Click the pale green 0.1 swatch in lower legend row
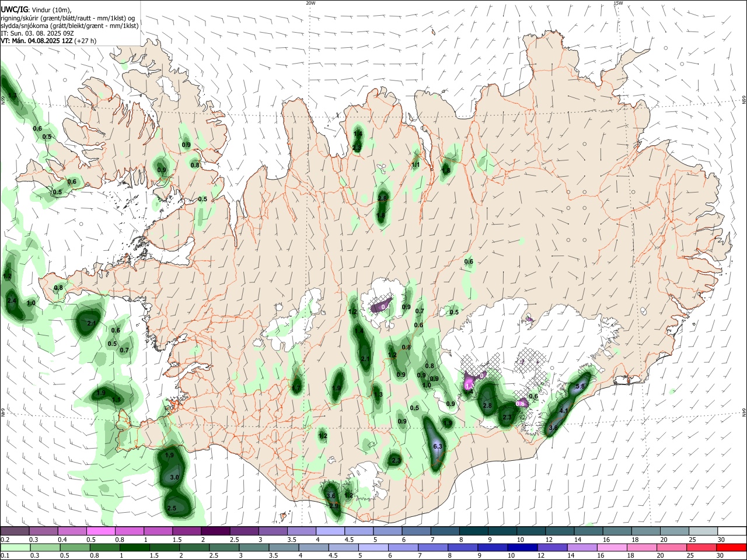This screenshot has width=747, height=560. click(x=16, y=547)
